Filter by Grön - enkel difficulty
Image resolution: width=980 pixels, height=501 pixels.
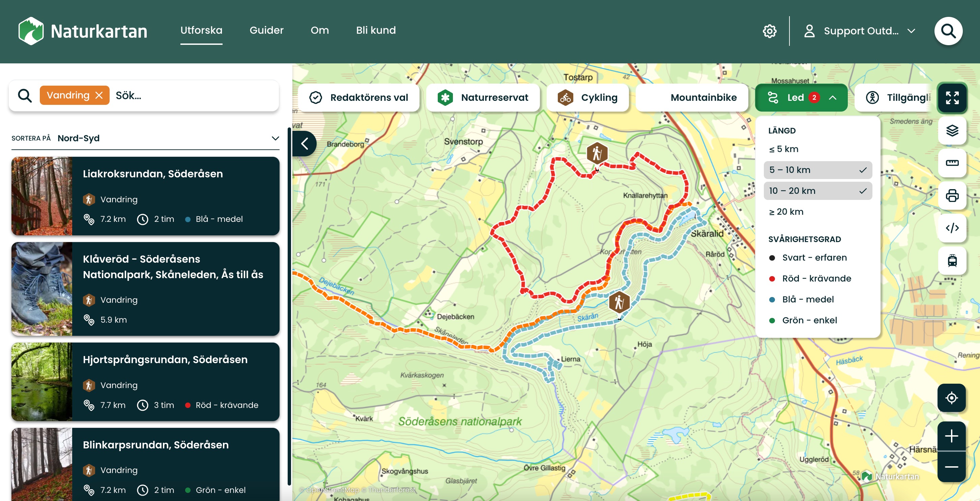click(x=803, y=320)
